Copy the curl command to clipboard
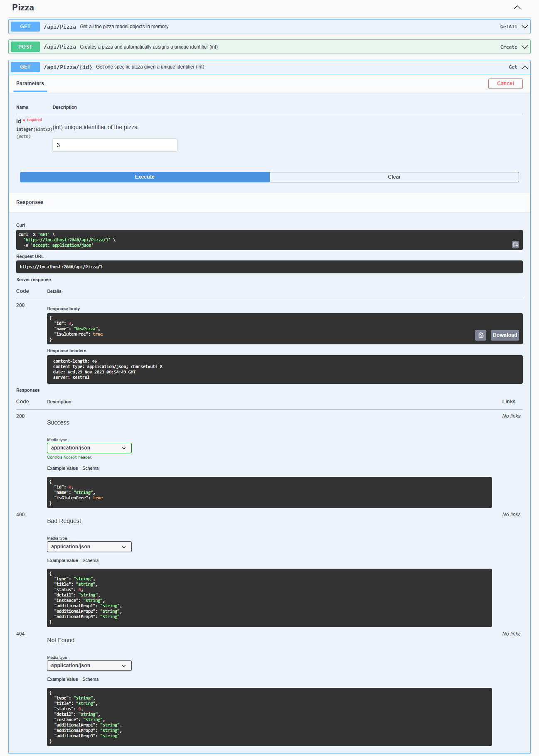Image resolution: width=539 pixels, height=756 pixels. click(x=515, y=245)
